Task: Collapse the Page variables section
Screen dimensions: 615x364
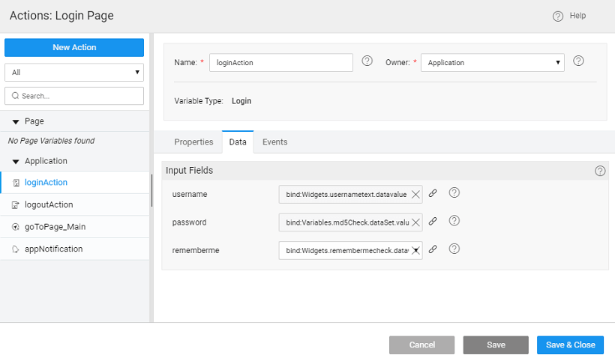Action: [x=16, y=121]
